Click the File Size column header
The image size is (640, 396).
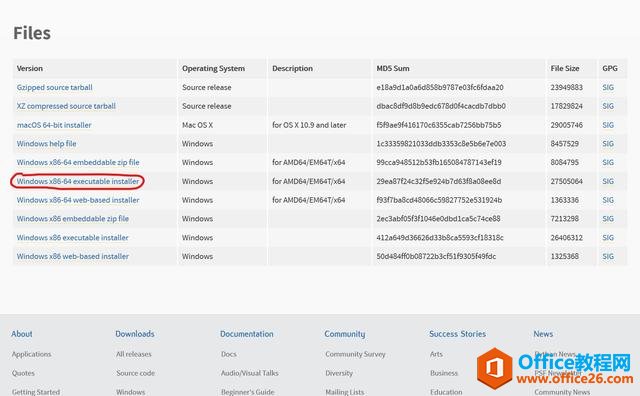point(564,69)
